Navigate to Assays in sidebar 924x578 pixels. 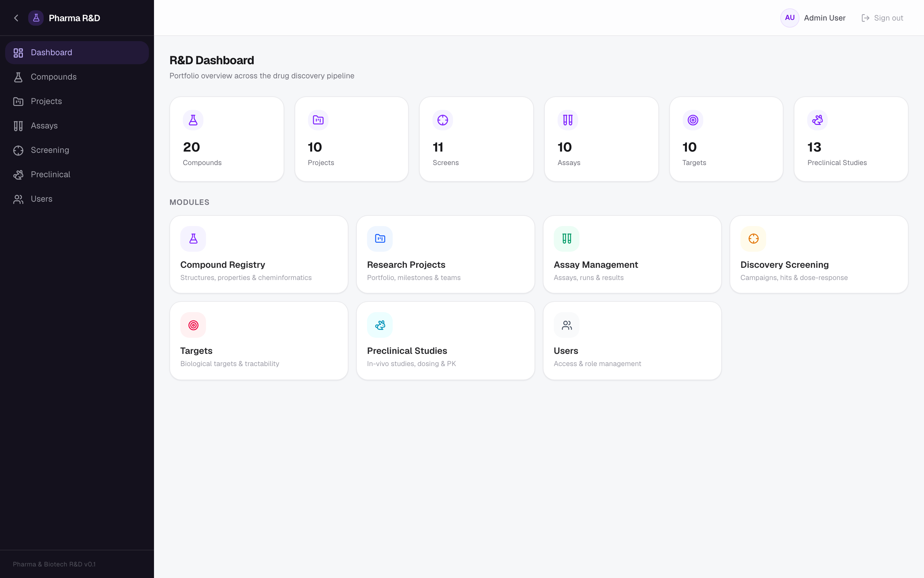pos(77,126)
